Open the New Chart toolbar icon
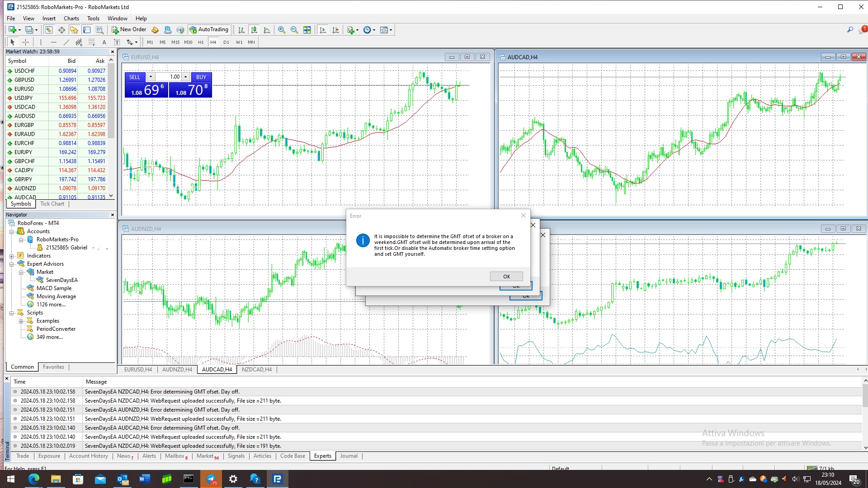Image resolution: width=868 pixels, height=488 pixels. click(12, 30)
